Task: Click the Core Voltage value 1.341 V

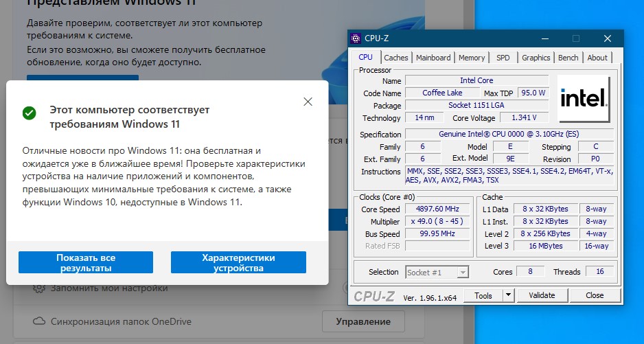Action: pos(524,117)
